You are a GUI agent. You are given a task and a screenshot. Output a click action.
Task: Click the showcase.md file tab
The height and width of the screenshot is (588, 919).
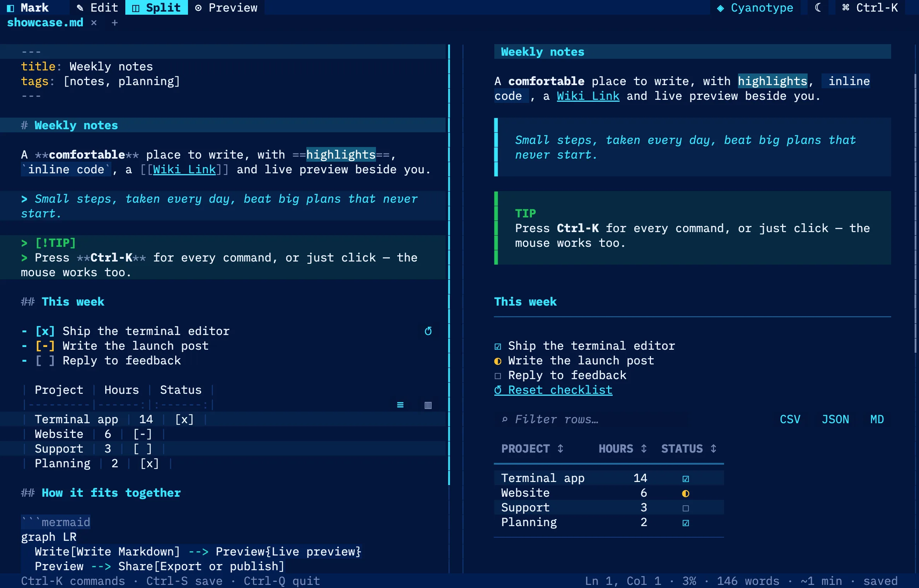45,22
